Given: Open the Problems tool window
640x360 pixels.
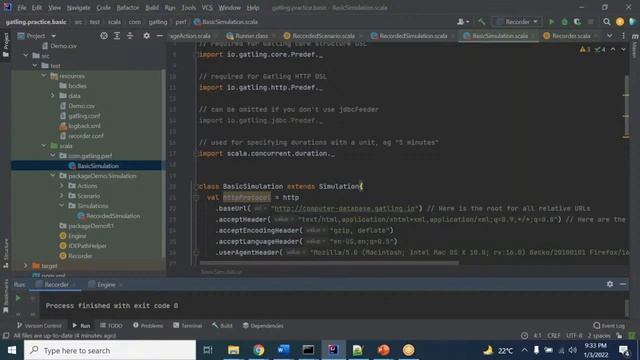Looking at the screenshot, I should (x=148, y=326).
